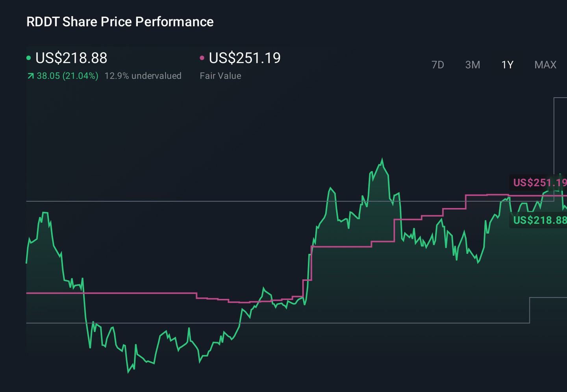Viewport: 567px width, 392px height.
Task: Click the upper grey horizontal gridline
Action: coord(290,201)
